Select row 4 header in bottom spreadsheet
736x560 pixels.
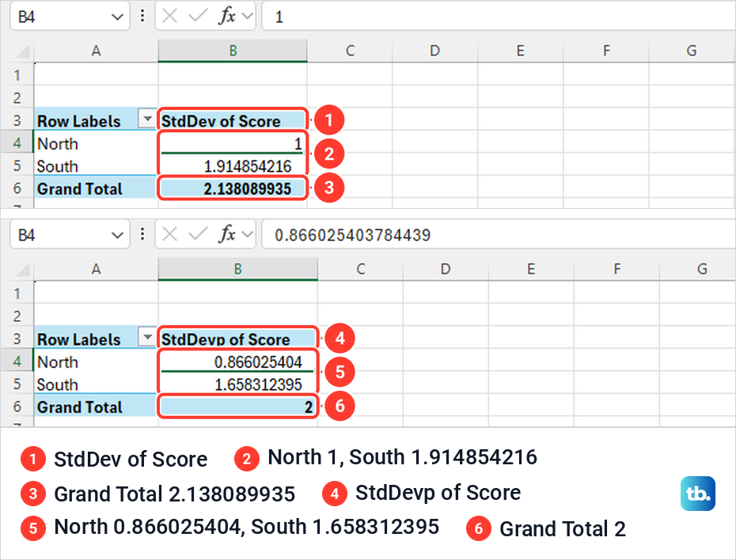pos(17,361)
